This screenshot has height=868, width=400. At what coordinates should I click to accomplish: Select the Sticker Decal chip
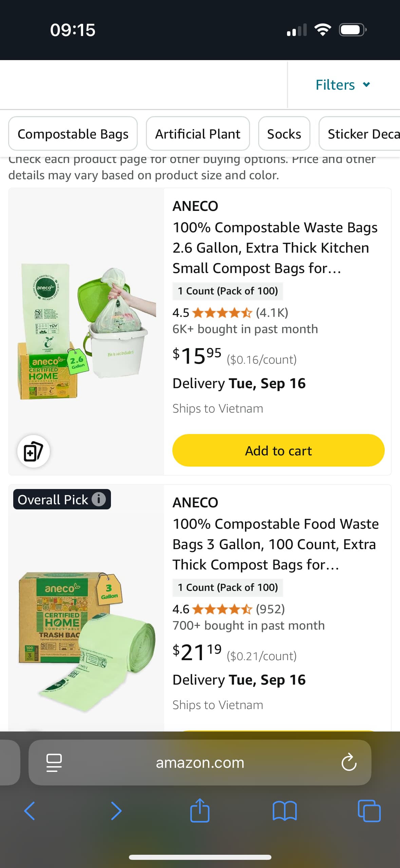(x=361, y=134)
